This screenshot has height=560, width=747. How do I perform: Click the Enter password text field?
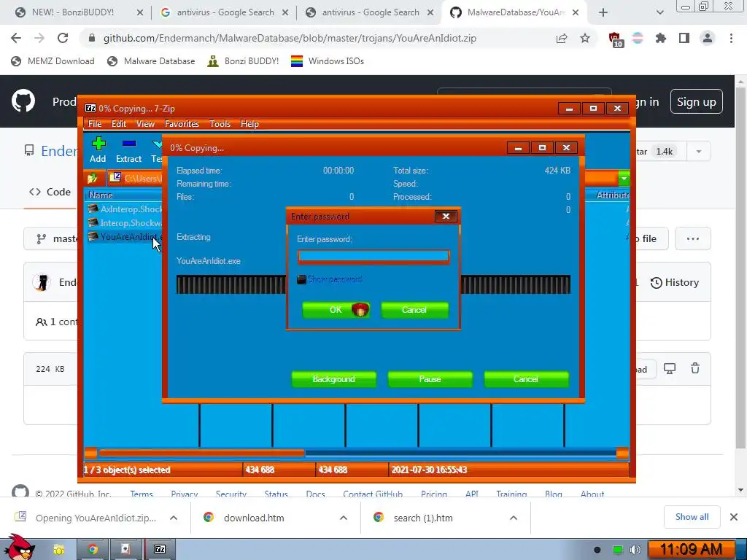(x=373, y=257)
